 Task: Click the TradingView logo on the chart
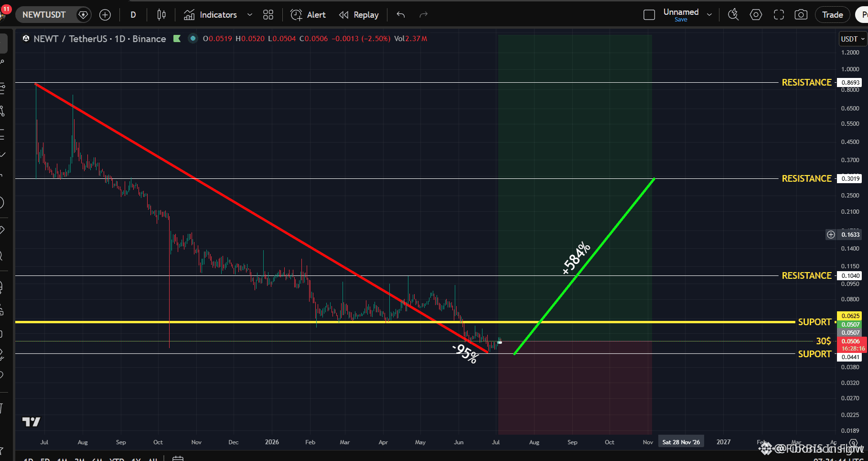coord(32,422)
